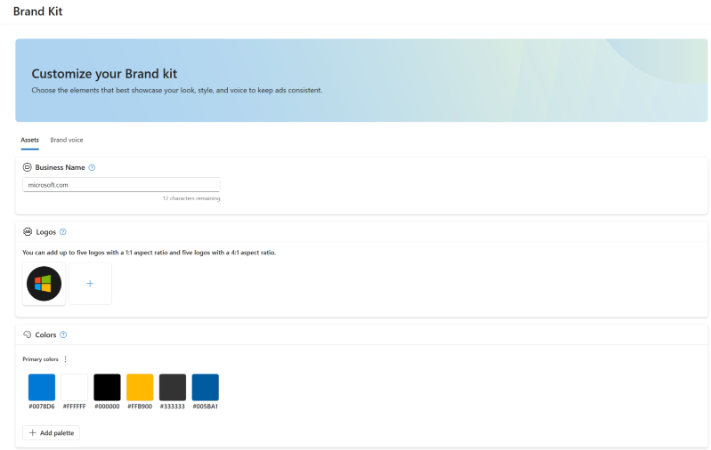Show help info for Business Name

pos(92,168)
